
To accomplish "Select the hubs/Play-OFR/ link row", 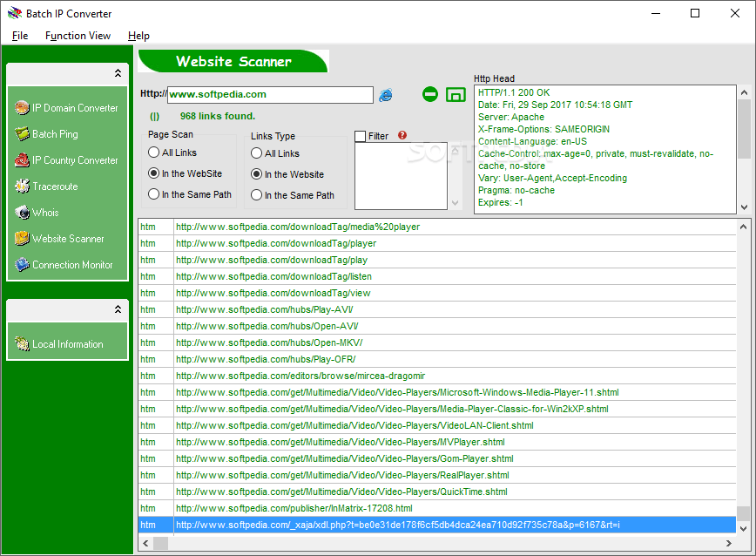I will [437, 359].
